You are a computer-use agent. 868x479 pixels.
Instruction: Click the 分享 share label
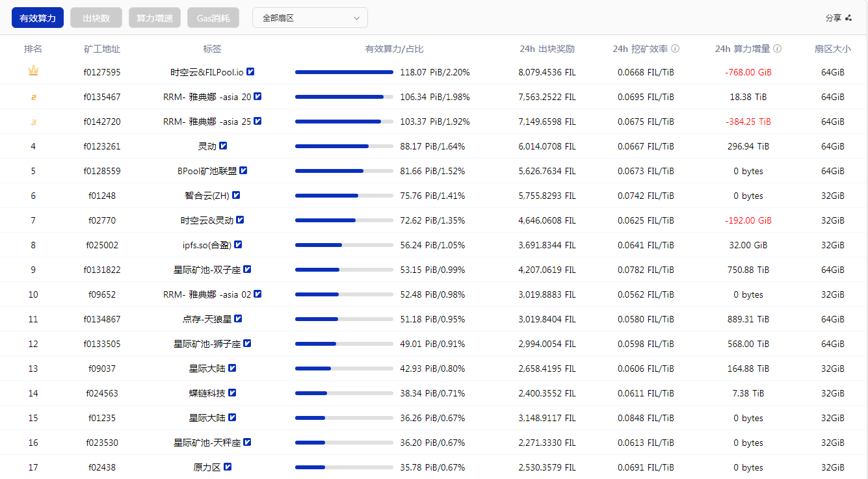[834, 18]
